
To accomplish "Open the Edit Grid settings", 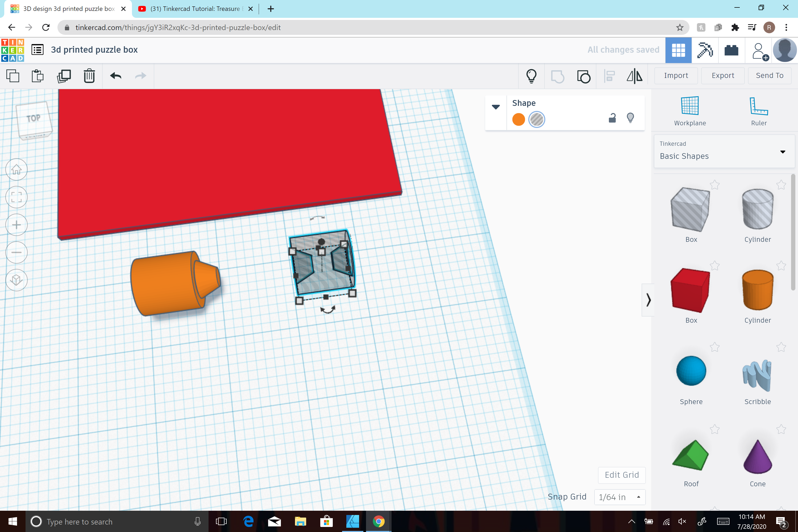I will 622,475.
